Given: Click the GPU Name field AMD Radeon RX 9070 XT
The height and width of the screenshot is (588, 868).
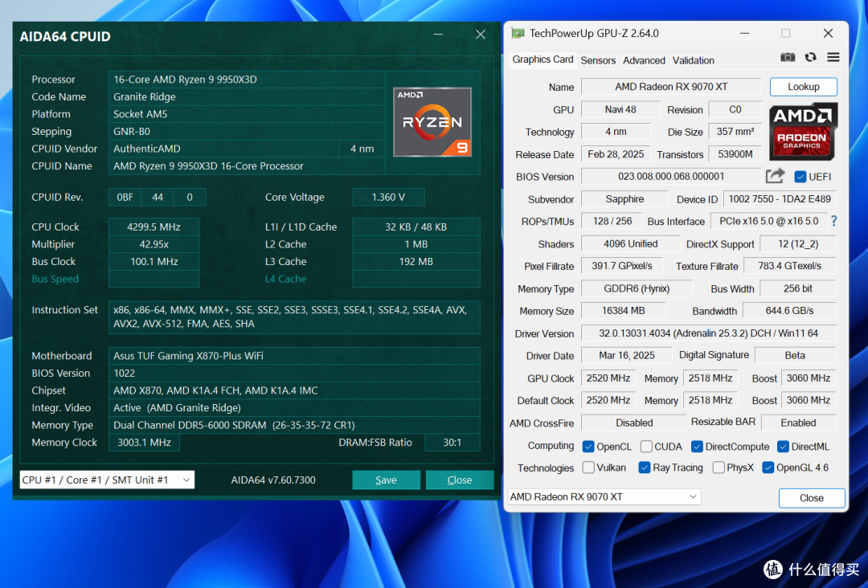Looking at the screenshot, I should 671,86.
